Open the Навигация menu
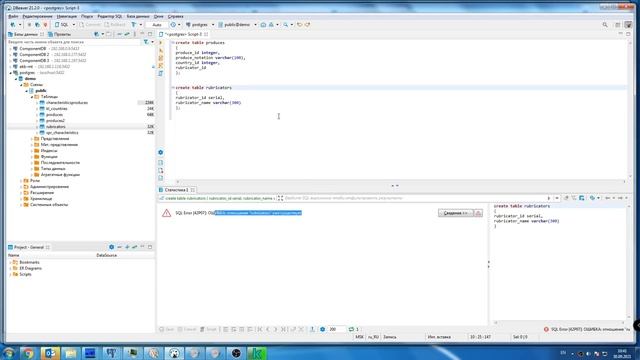The width and height of the screenshot is (640, 360). tap(67, 16)
